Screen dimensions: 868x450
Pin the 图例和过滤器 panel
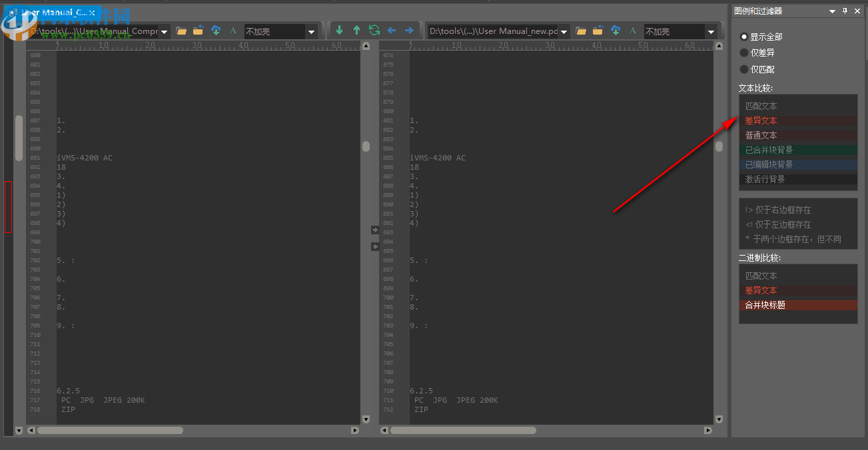pos(845,11)
